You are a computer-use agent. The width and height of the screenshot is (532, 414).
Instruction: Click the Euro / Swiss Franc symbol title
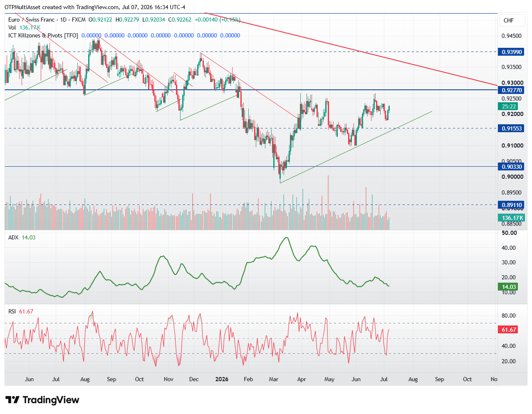tap(47, 20)
